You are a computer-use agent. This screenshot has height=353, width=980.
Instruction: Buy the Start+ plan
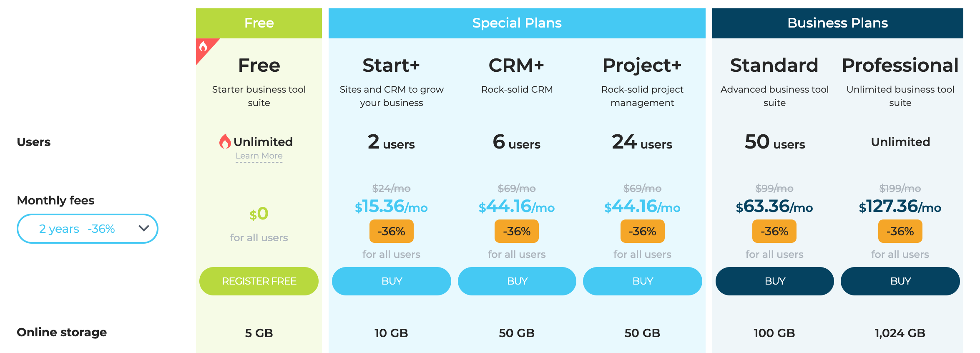[392, 281]
